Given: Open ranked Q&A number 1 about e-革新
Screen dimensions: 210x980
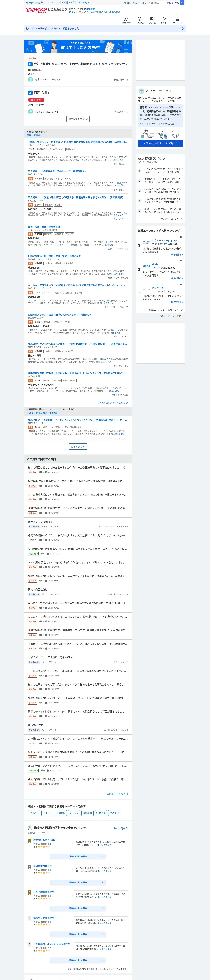Looking at the screenshot, I should pyautogui.click(x=160, y=171).
